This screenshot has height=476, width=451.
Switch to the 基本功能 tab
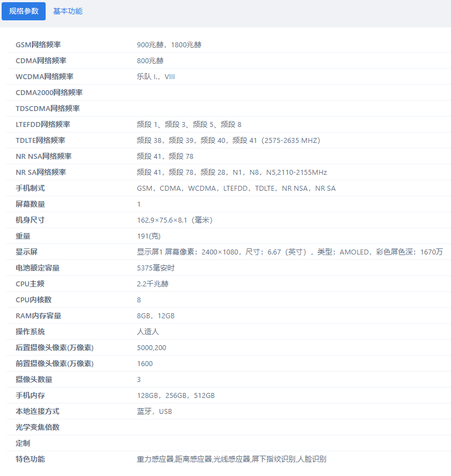[68, 11]
